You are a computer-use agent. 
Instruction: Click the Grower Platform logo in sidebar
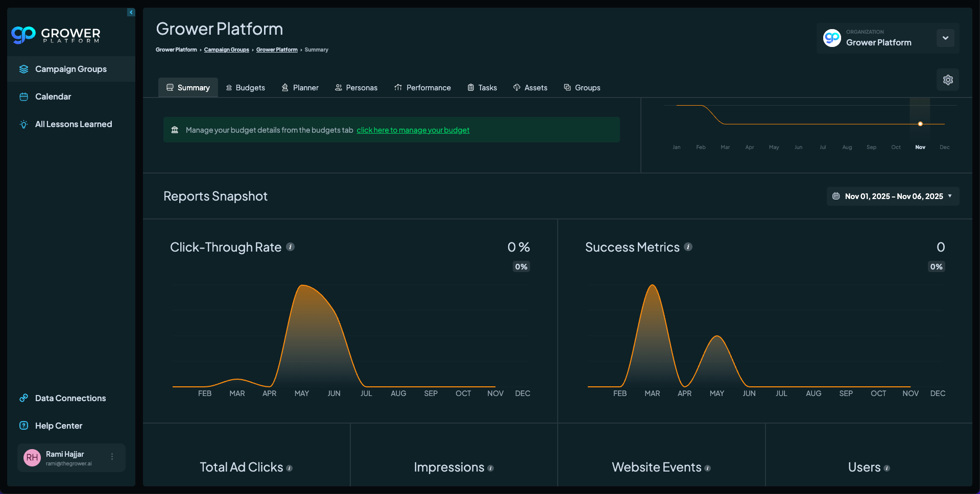point(56,35)
